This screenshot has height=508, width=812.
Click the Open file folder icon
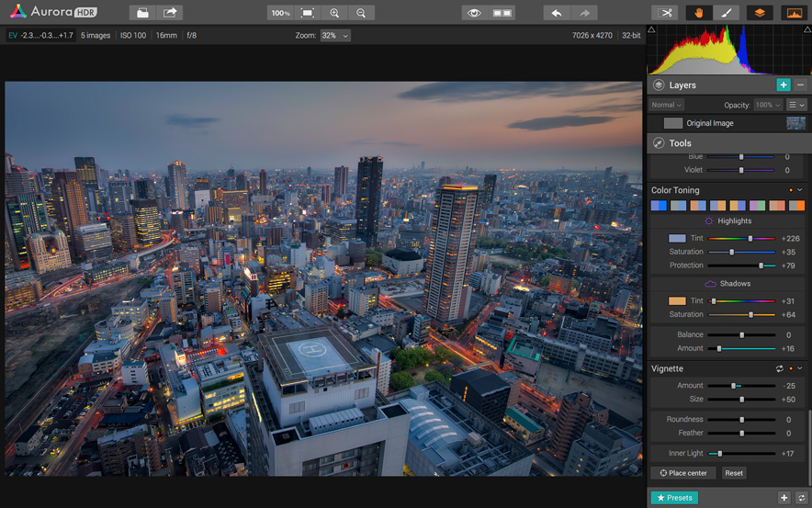(141, 13)
